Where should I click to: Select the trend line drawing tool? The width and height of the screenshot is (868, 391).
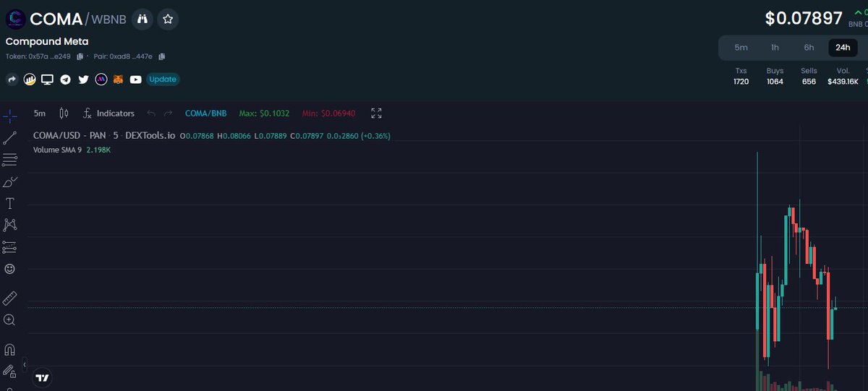click(9, 137)
